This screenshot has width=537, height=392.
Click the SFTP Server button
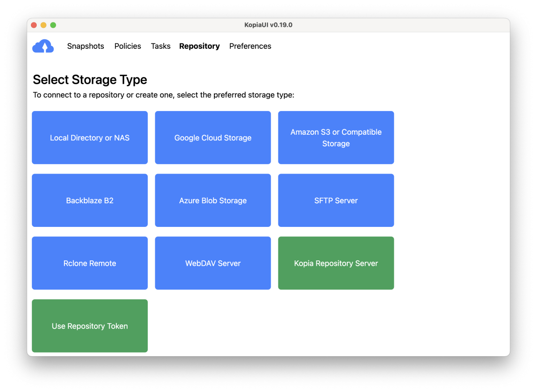[x=336, y=200]
